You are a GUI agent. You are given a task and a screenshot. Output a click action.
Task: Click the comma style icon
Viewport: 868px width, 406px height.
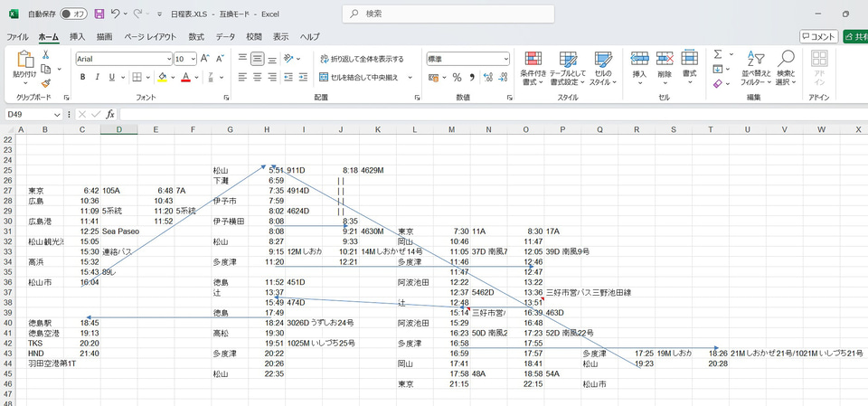[x=472, y=77]
